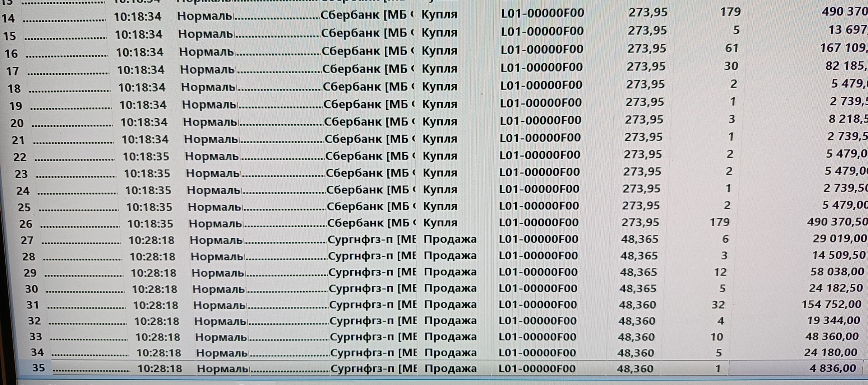868x385 pixels.
Task: Click quantity 179 in row 14
Action: [730, 12]
